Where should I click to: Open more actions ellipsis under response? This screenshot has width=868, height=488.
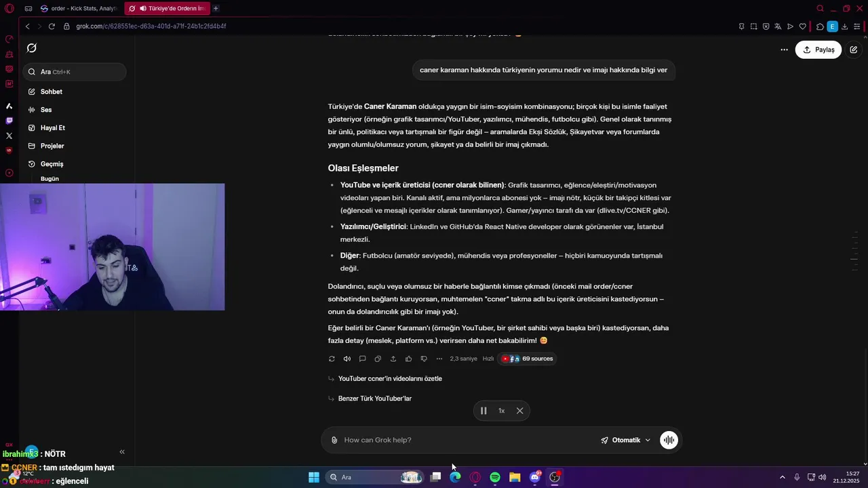439,359
